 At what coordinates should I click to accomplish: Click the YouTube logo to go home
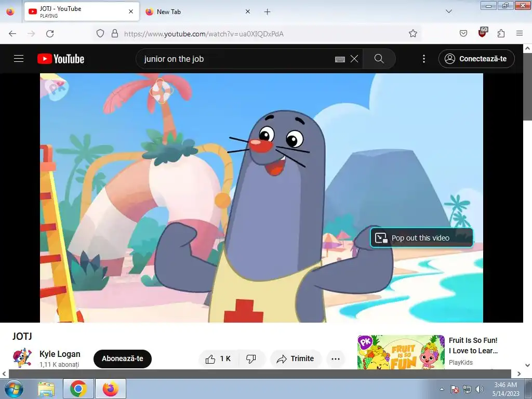[61, 59]
